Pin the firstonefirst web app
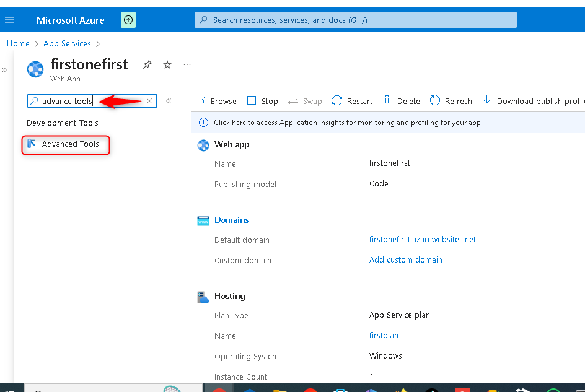Viewport: 585px width, 392px height. pos(147,64)
